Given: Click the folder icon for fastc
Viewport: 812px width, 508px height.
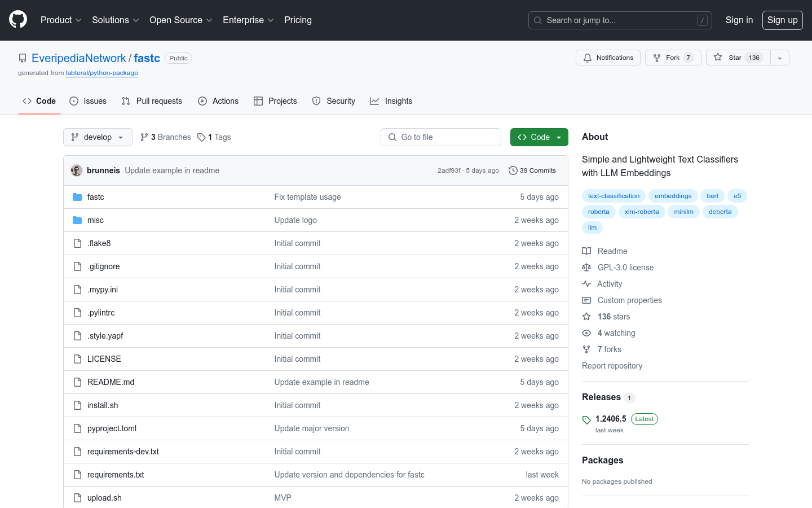Looking at the screenshot, I should (x=77, y=197).
